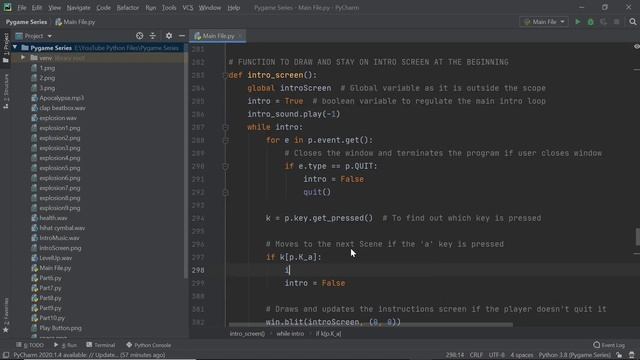Run Main File with the green play button

(578, 22)
